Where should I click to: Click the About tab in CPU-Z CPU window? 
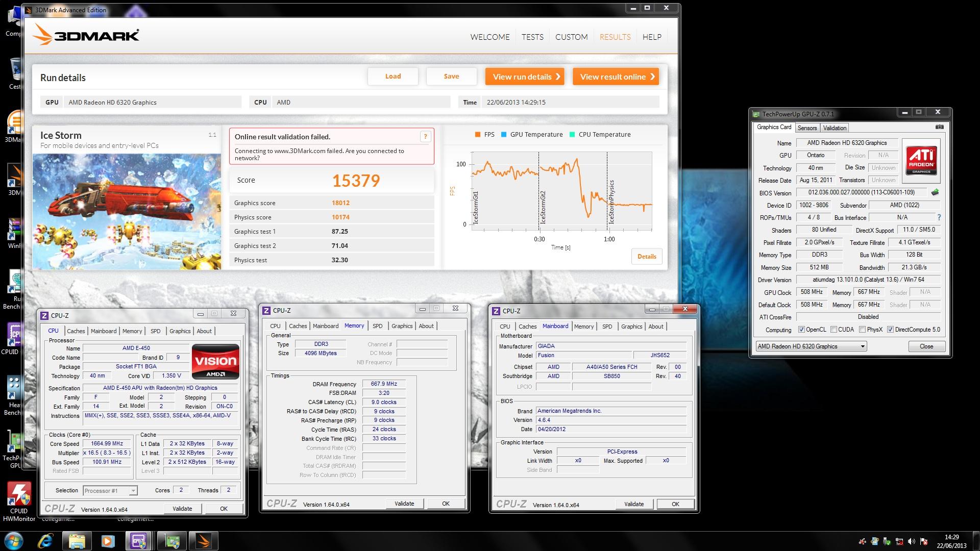[204, 331]
